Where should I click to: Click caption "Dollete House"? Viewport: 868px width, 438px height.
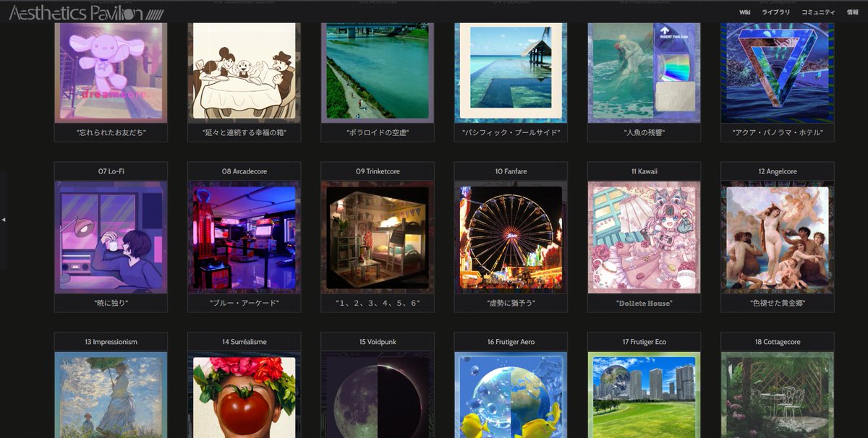click(644, 303)
